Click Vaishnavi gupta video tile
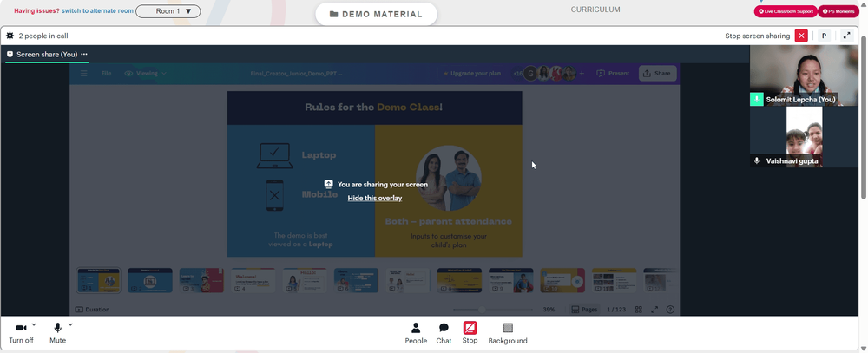 [804, 137]
